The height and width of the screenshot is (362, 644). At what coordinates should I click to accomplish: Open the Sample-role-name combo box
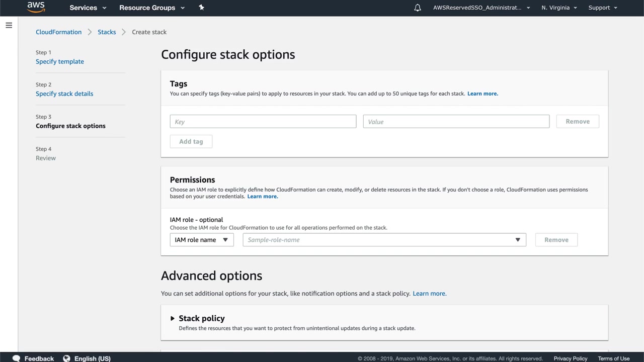point(384,240)
